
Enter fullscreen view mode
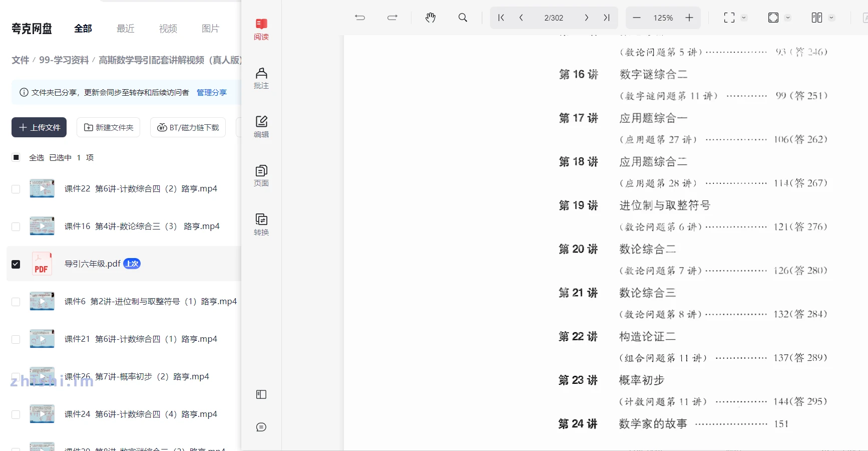[x=729, y=18]
